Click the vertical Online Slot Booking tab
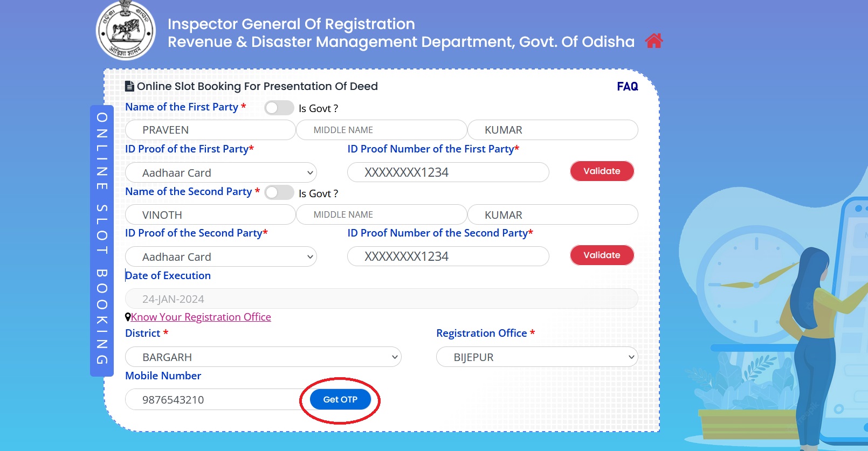Screen dimensions: 868x451 (102, 240)
